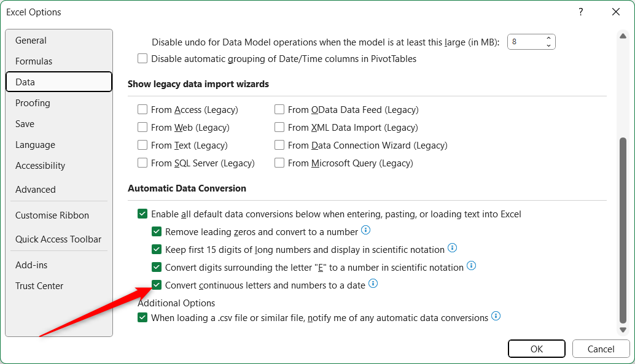Click the Help question mark icon
Screen dimensions: 635x364
[580, 12]
